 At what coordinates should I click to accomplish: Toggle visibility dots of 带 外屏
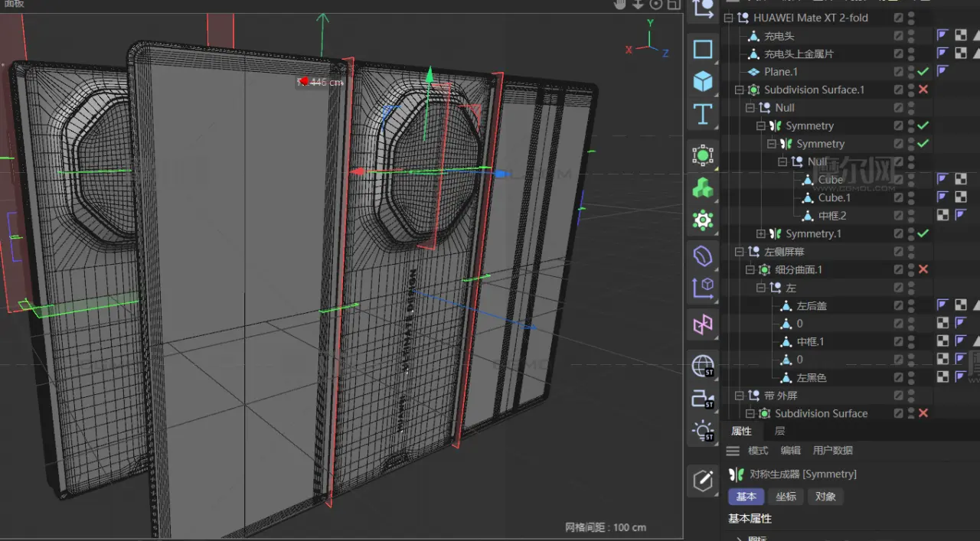pyautogui.click(x=911, y=396)
